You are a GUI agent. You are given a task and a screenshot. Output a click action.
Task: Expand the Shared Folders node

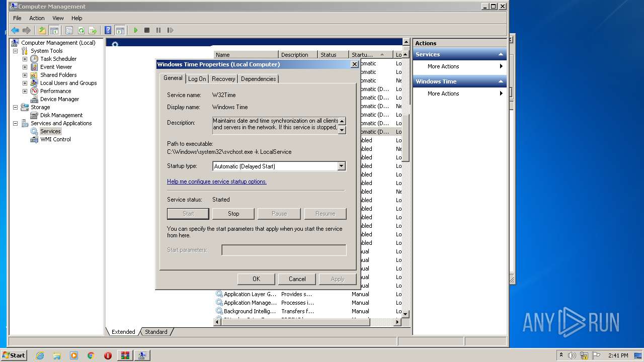(x=25, y=75)
